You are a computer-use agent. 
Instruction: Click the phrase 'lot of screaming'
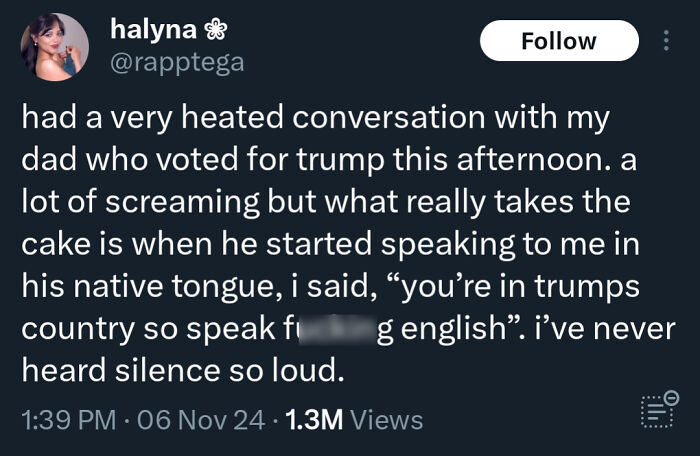141,202
